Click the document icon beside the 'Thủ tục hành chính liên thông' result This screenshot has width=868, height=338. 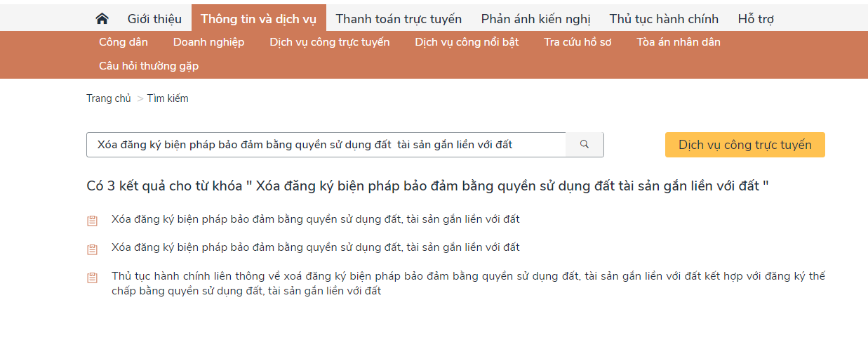92,278
